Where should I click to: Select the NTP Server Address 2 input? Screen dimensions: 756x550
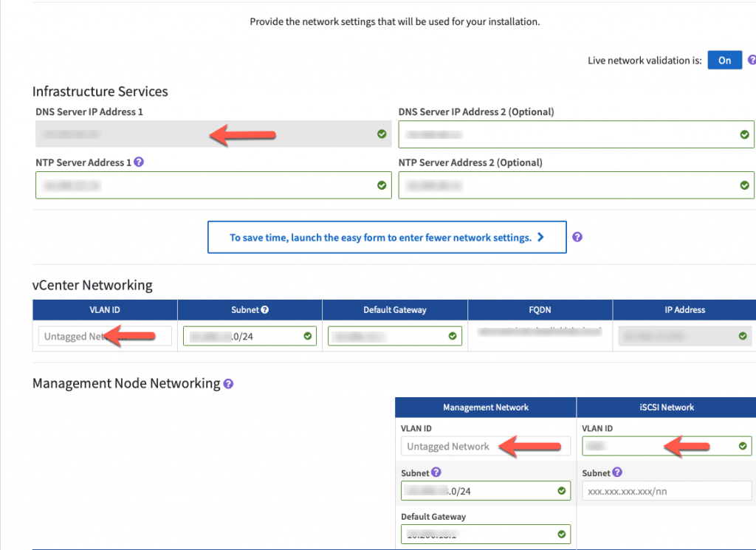576,185
